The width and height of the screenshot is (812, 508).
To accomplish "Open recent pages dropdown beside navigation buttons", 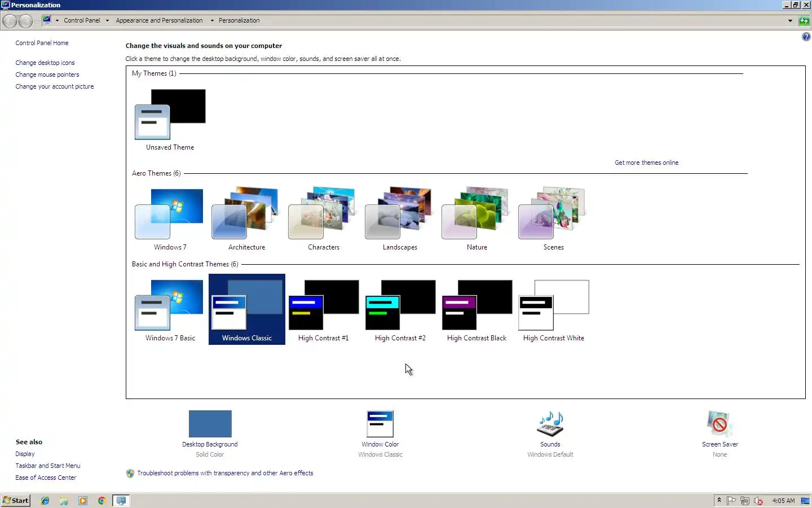I will [37, 21].
